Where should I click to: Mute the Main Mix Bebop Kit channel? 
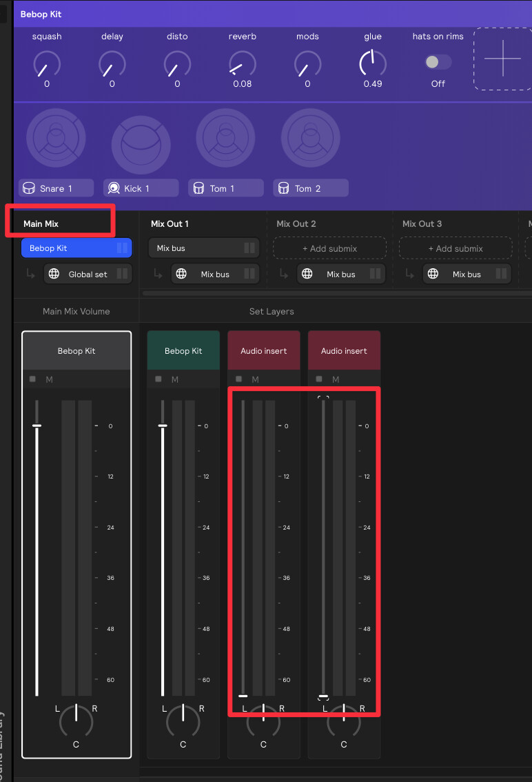pos(49,379)
